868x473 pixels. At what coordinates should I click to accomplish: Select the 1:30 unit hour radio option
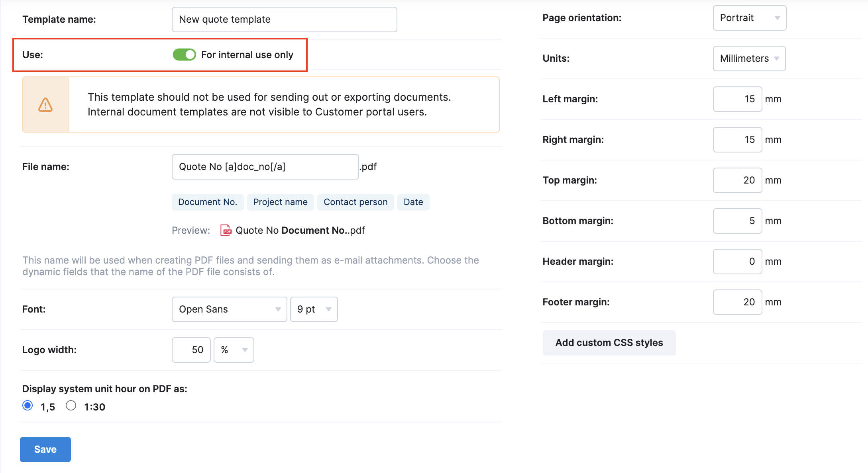coord(71,406)
